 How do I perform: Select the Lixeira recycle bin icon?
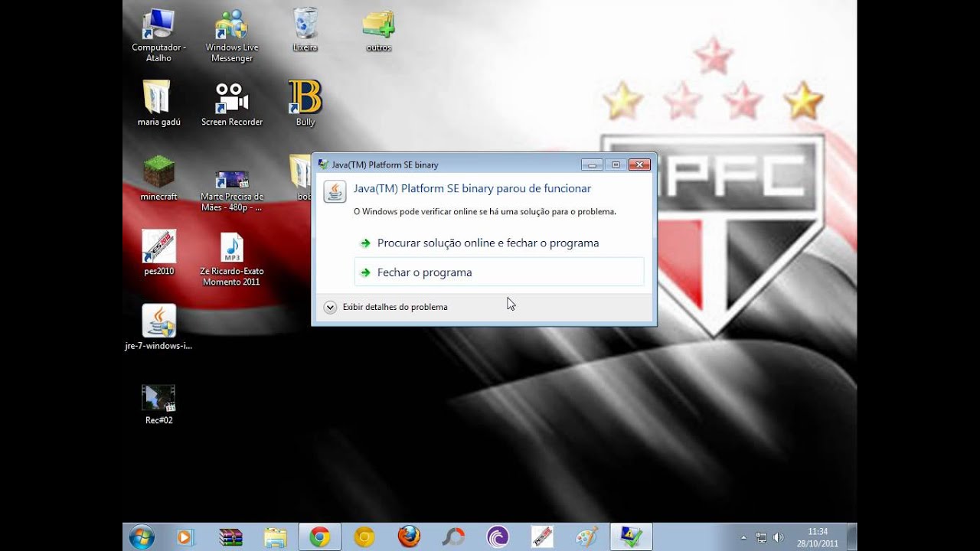tap(305, 30)
